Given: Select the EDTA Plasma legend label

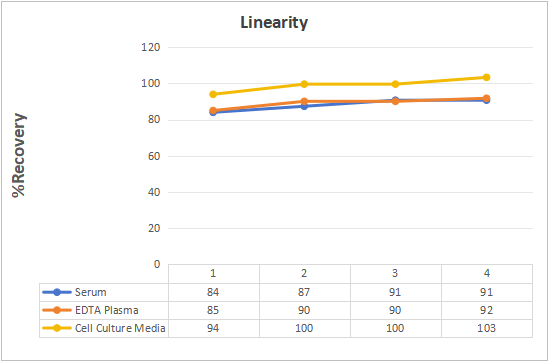Looking at the screenshot, I should (107, 310).
